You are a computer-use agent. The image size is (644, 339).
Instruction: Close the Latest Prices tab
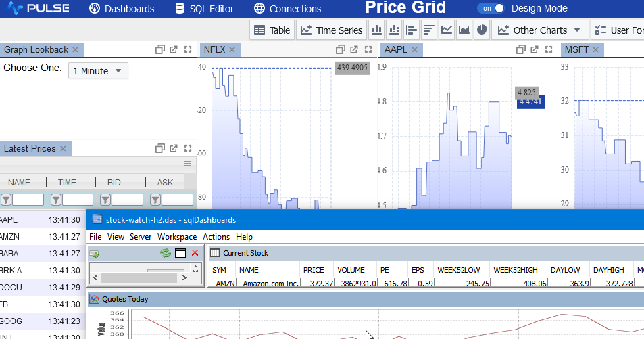[63, 148]
